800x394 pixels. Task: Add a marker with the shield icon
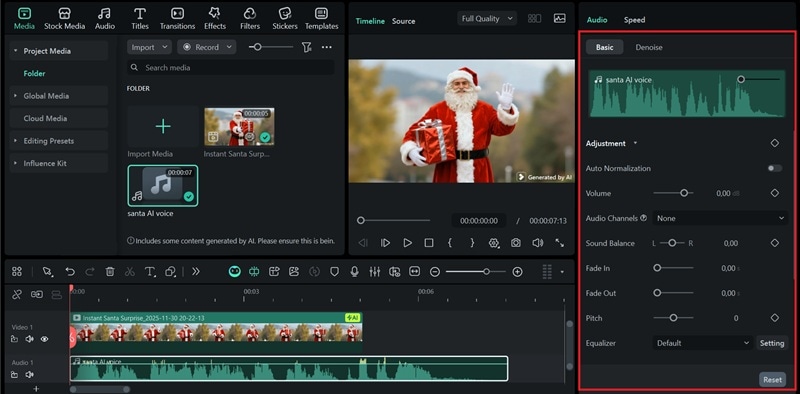[x=335, y=272]
